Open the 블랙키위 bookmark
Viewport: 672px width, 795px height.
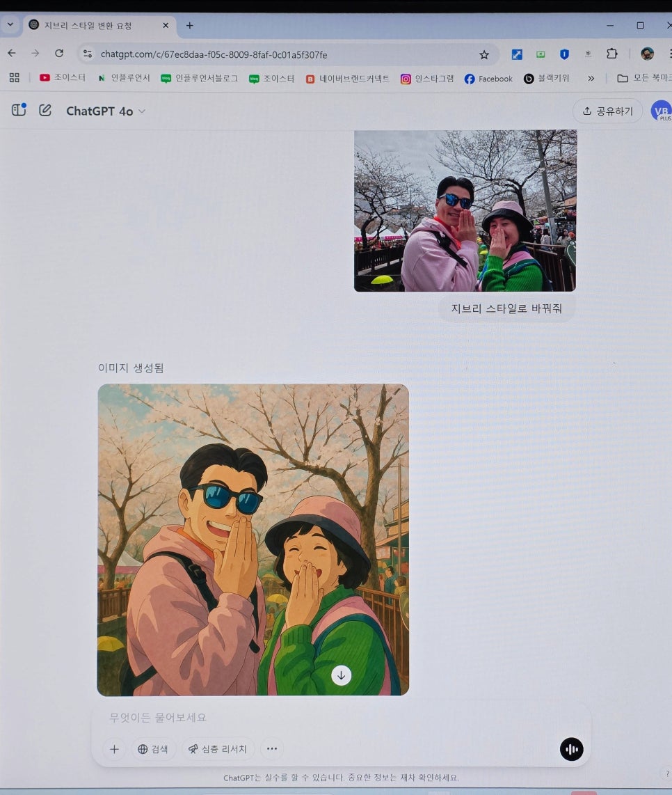(x=546, y=79)
